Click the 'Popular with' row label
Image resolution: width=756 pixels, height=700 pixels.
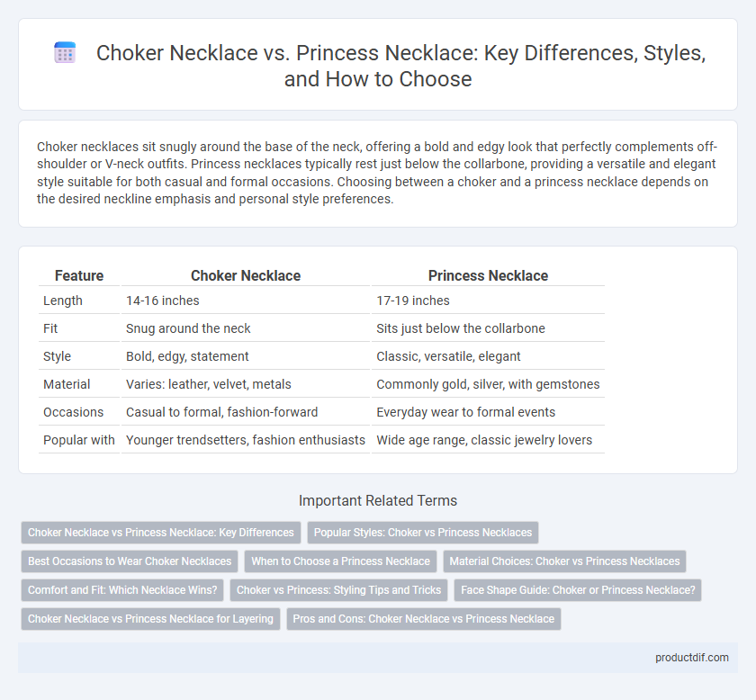tap(79, 440)
